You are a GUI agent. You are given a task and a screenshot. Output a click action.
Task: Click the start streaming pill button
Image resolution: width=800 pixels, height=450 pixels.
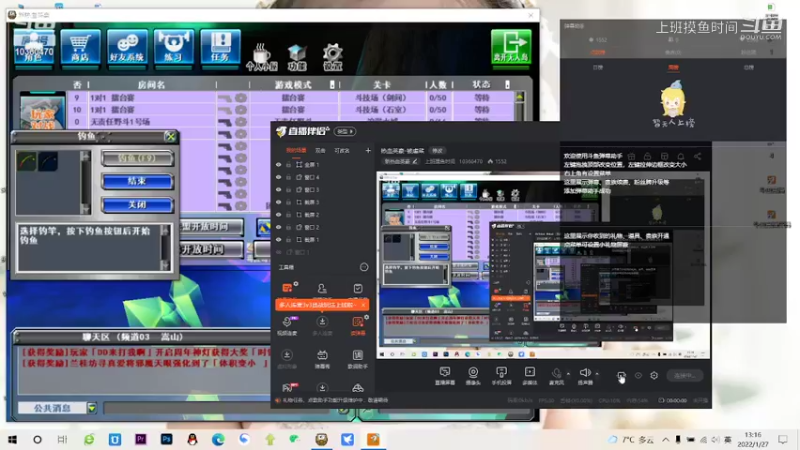coord(684,376)
